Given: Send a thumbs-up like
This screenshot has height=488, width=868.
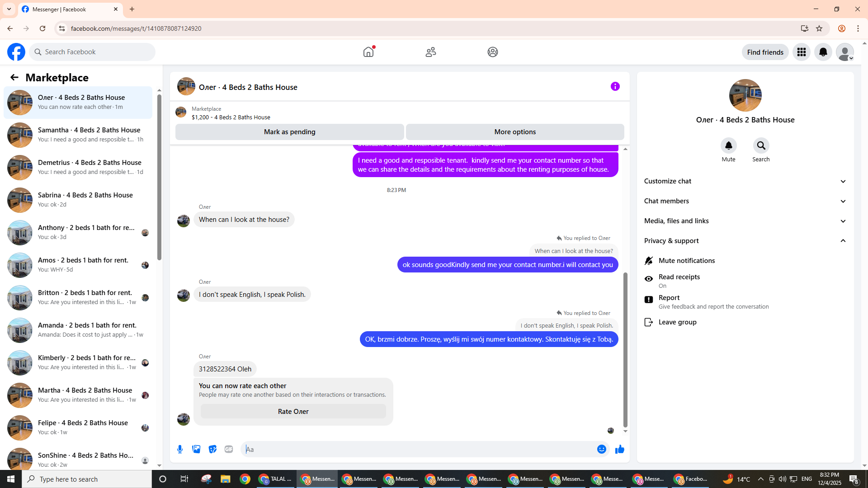Looking at the screenshot, I should coord(619,449).
